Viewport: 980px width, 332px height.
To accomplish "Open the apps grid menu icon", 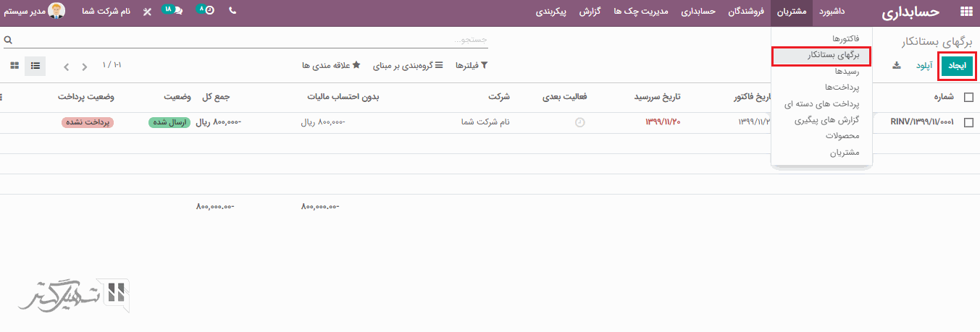I will tap(966, 12).
